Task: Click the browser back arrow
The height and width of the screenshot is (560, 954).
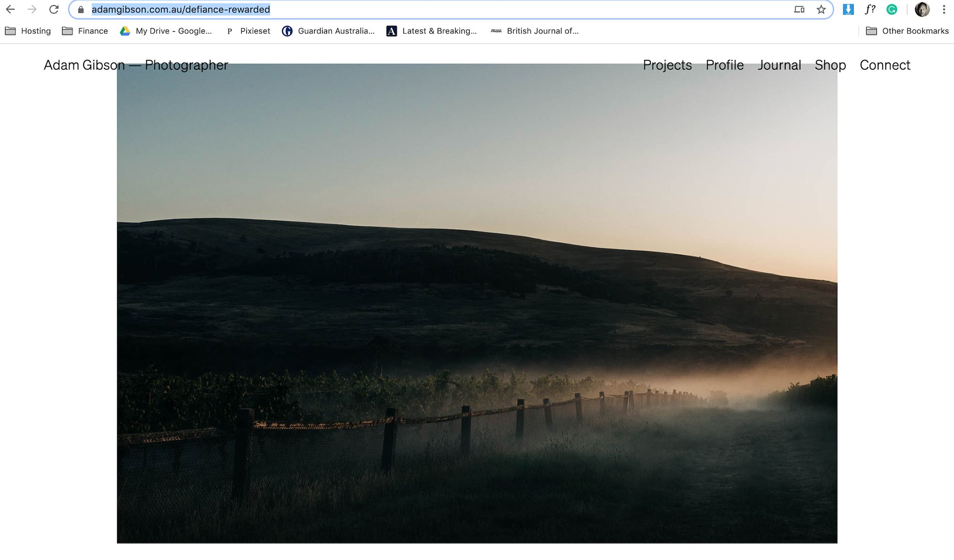Action: 10,10
